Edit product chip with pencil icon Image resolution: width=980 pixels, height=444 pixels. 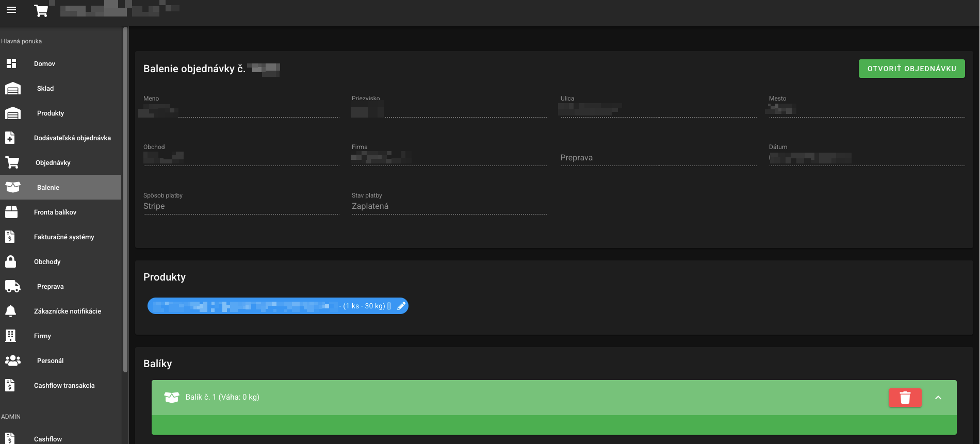tap(401, 306)
